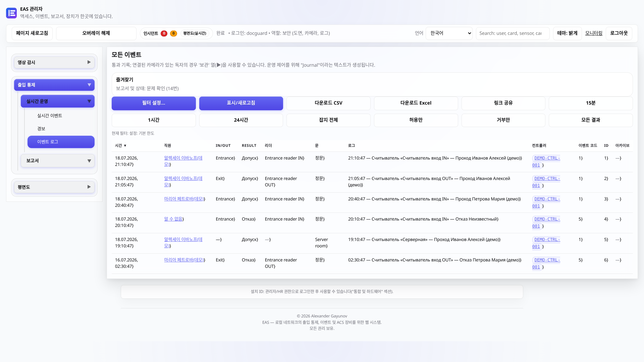Viewport: 644px width, 362px height.
Task: Collapse the 출입 통제 sidebar section
Action: pyautogui.click(x=54, y=85)
